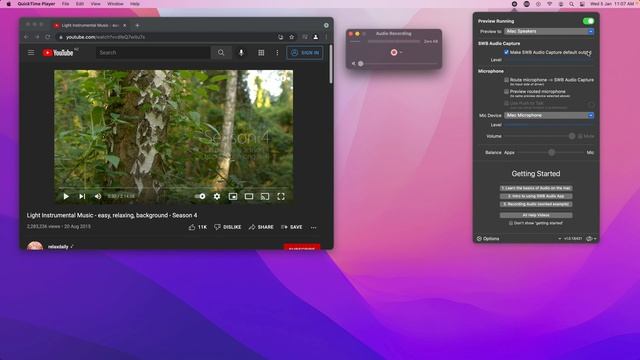Click the YouTube SIGN IN button
The image size is (640, 360).
pos(304,53)
